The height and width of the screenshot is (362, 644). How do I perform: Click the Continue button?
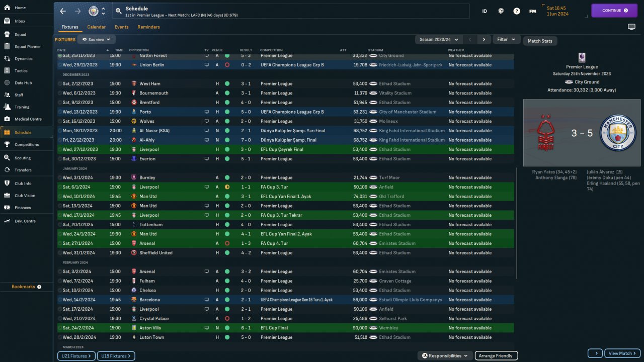(614, 11)
